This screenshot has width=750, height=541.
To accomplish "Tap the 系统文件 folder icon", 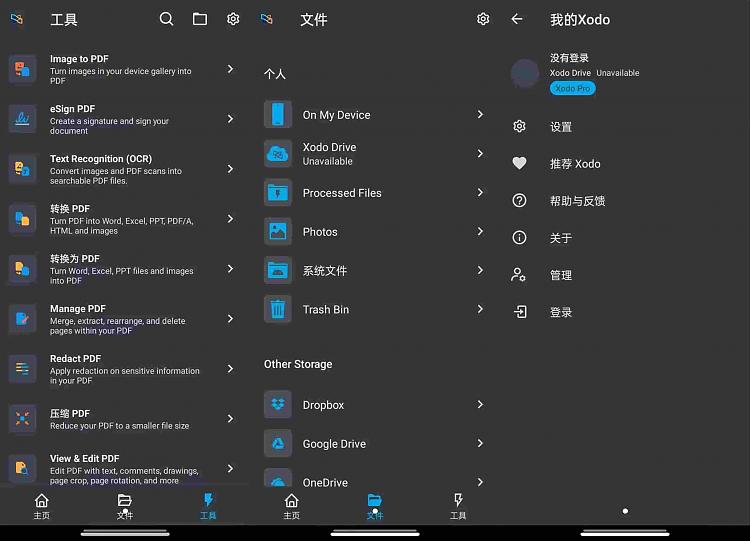I will (278, 271).
